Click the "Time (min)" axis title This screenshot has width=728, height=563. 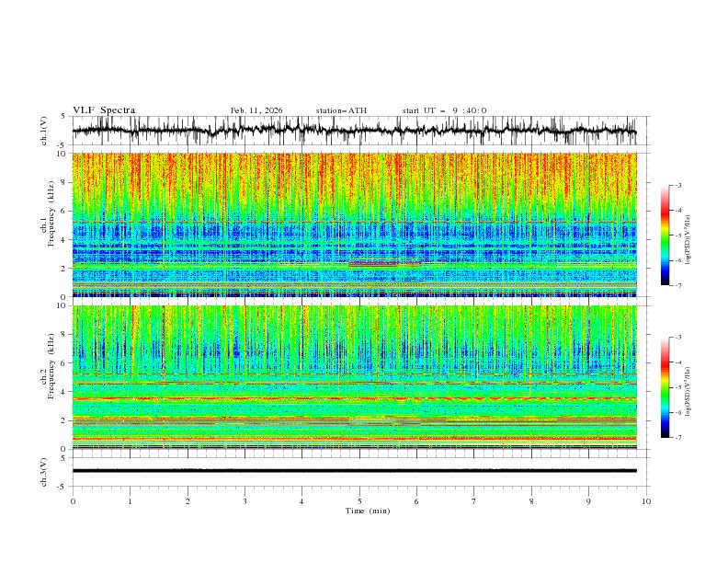pyautogui.click(x=368, y=511)
